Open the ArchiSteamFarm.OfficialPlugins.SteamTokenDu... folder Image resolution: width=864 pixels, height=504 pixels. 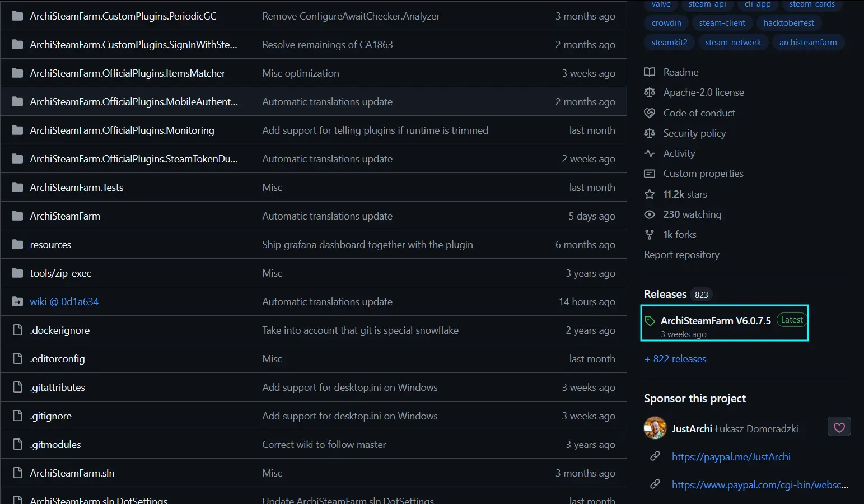[134, 159]
